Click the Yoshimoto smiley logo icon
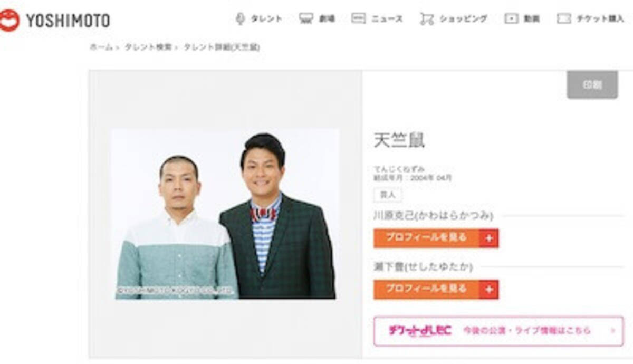This screenshot has width=633, height=364. pyautogui.click(x=9, y=21)
